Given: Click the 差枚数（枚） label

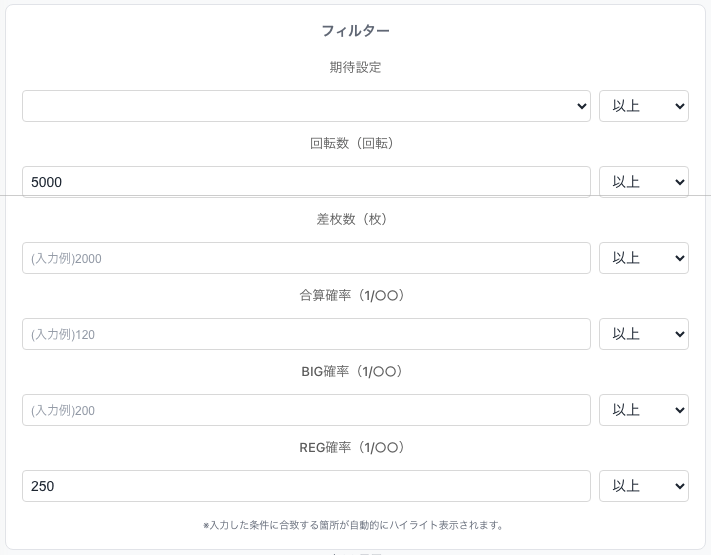Looking at the screenshot, I should [355, 220].
